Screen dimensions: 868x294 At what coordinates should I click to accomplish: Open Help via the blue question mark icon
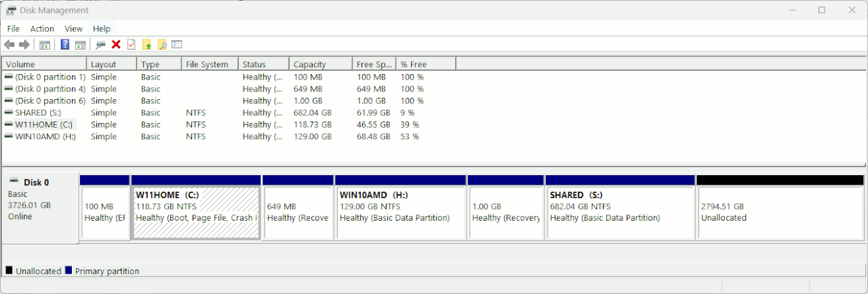pyautogui.click(x=65, y=45)
